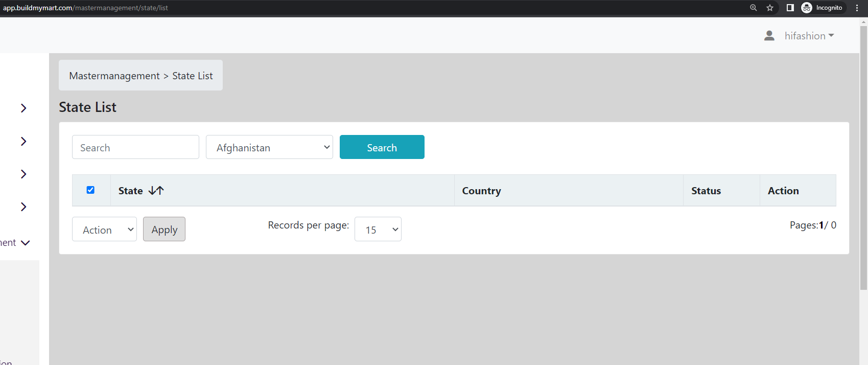This screenshot has width=868, height=365.
Task: Open the bulk Action dropdown
Action: coord(104,230)
